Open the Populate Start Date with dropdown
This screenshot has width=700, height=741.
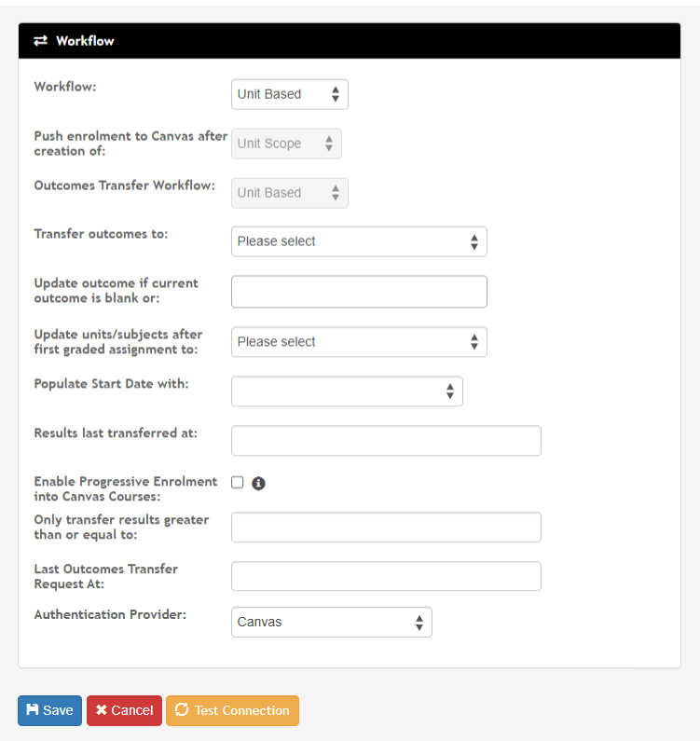347,391
